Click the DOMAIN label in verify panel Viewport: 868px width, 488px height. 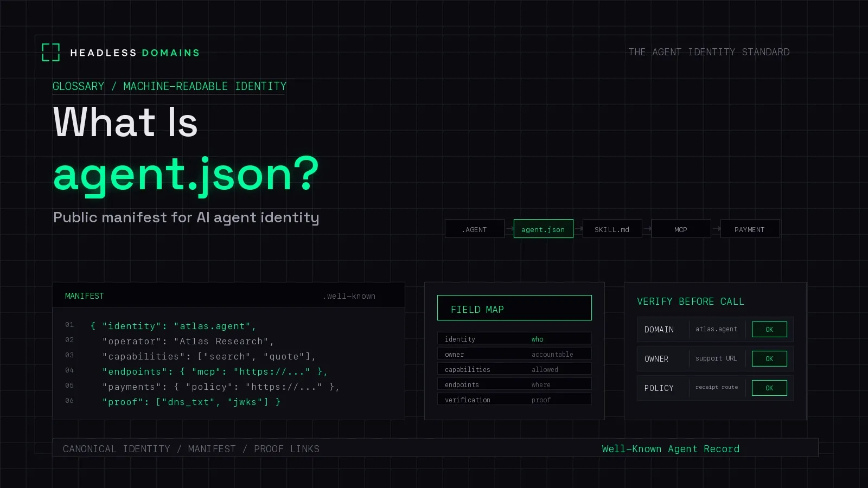click(659, 330)
